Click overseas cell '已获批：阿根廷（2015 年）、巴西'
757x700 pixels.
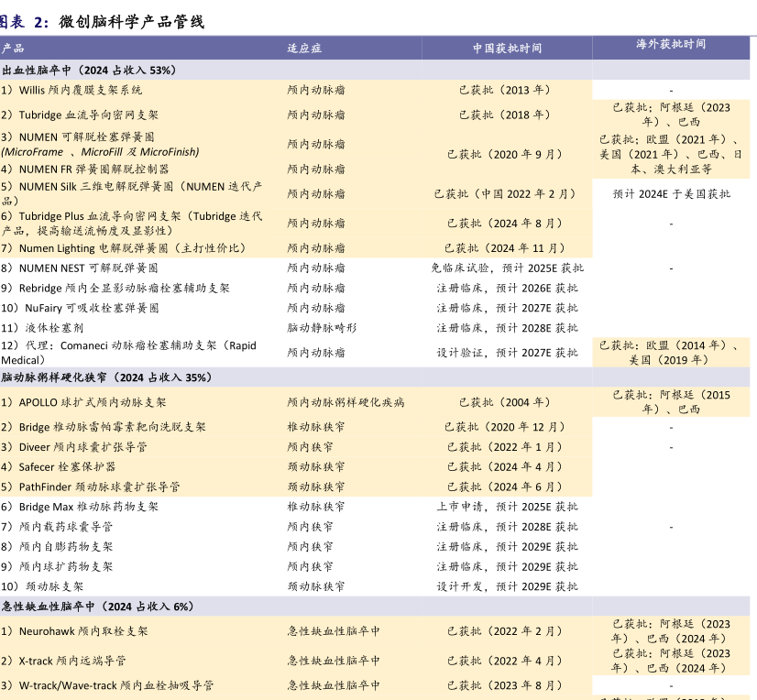point(672,402)
